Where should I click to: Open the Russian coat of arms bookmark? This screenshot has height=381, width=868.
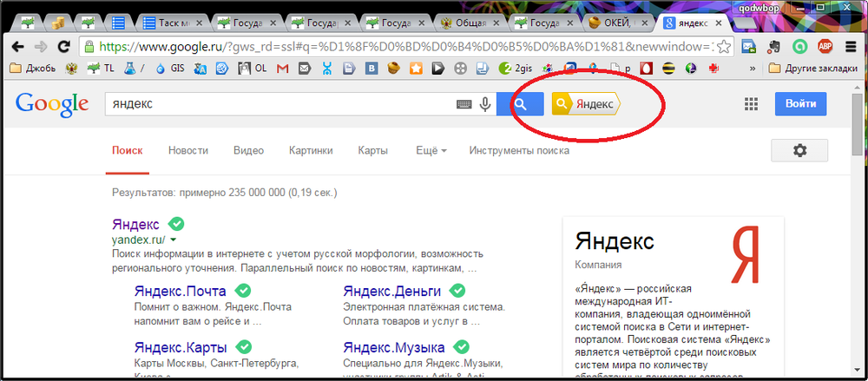pyautogui.click(x=71, y=69)
